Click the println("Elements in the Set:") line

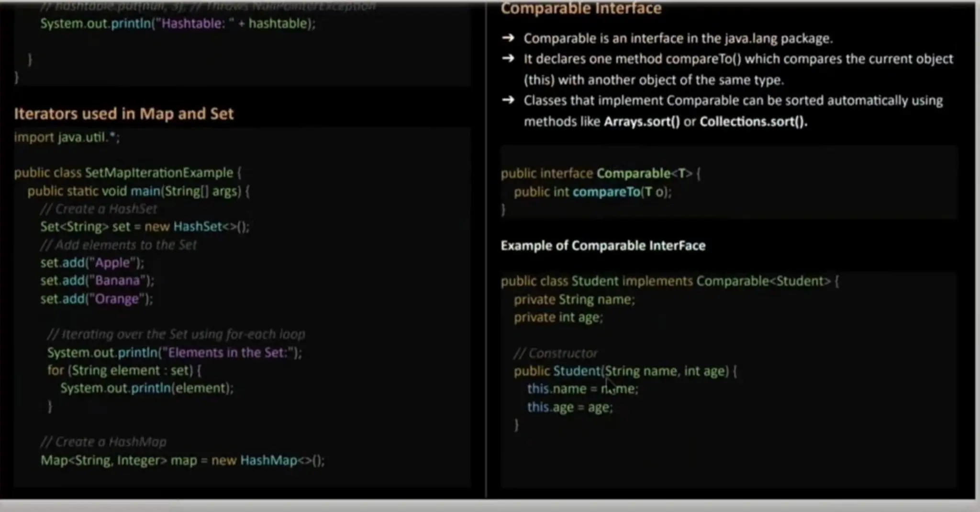(175, 353)
